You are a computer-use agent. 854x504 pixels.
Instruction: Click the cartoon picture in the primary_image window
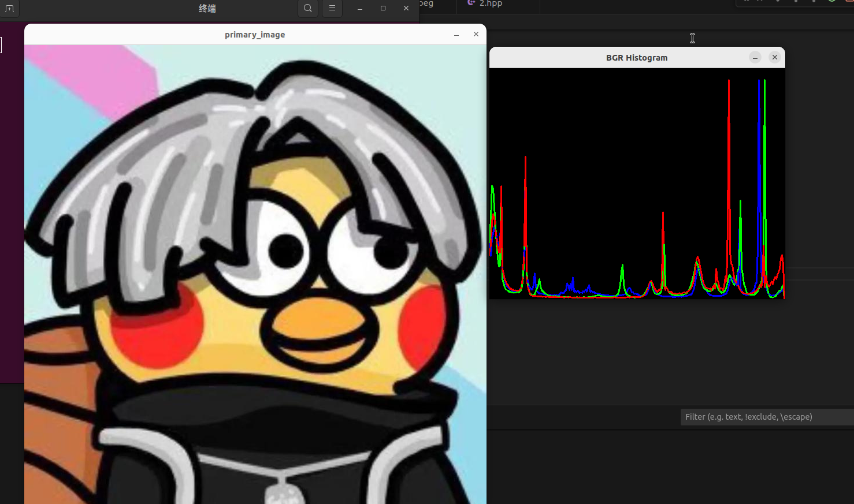(255, 274)
